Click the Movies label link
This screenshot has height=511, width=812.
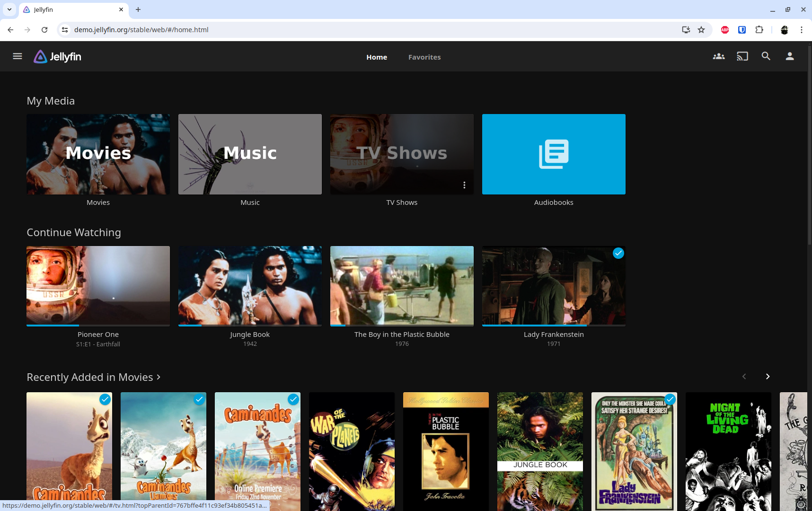[98, 203]
